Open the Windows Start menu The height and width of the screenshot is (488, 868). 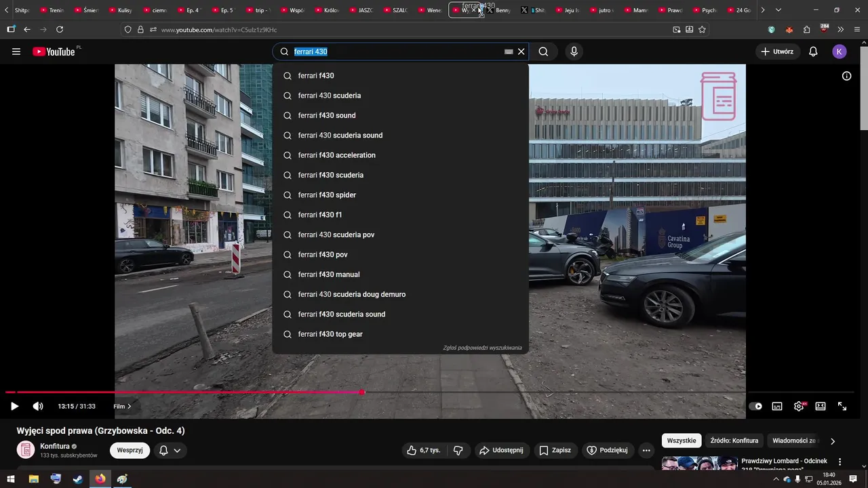coord(12,479)
